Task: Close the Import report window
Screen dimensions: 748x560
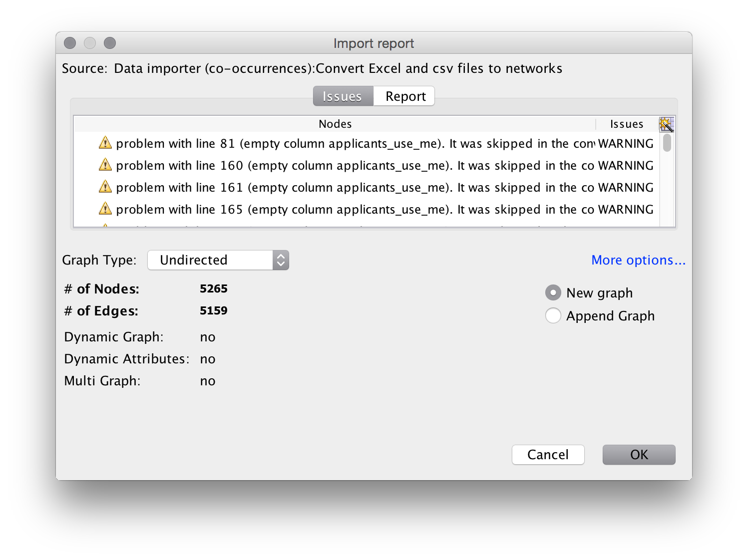Action: click(x=70, y=43)
